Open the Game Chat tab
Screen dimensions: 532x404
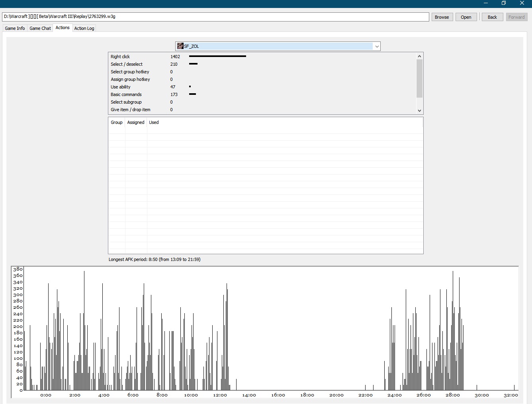click(40, 28)
